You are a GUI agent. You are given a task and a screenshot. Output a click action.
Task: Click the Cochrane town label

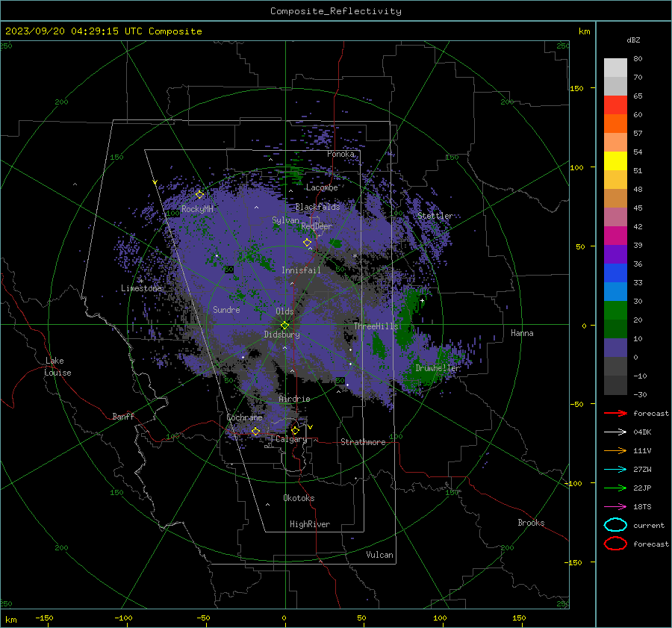click(x=244, y=417)
